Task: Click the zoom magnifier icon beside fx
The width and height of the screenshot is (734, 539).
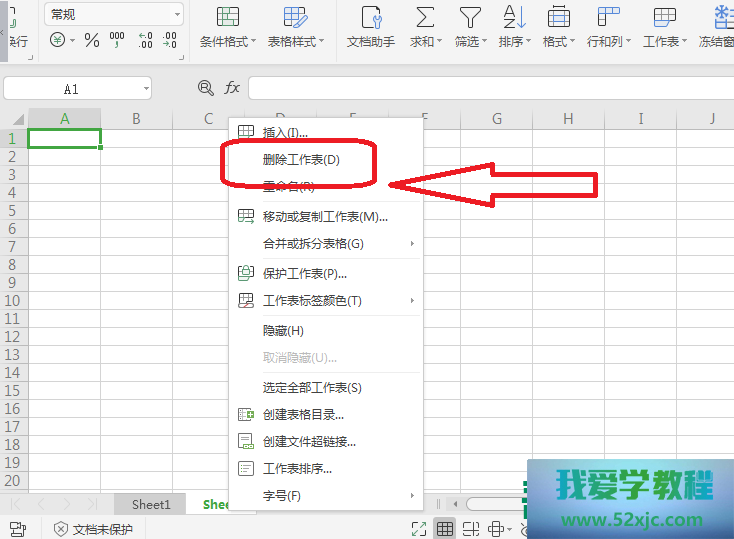Action: point(206,88)
